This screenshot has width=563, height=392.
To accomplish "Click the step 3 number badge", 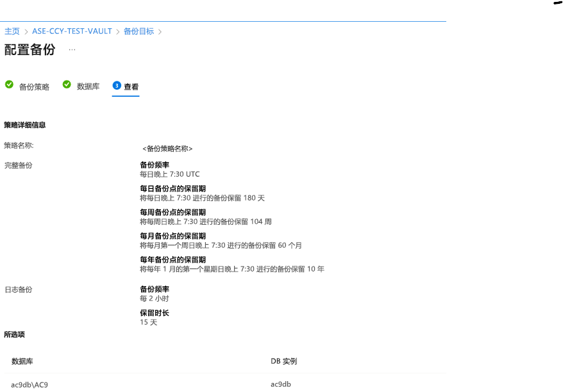I will [117, 85].
